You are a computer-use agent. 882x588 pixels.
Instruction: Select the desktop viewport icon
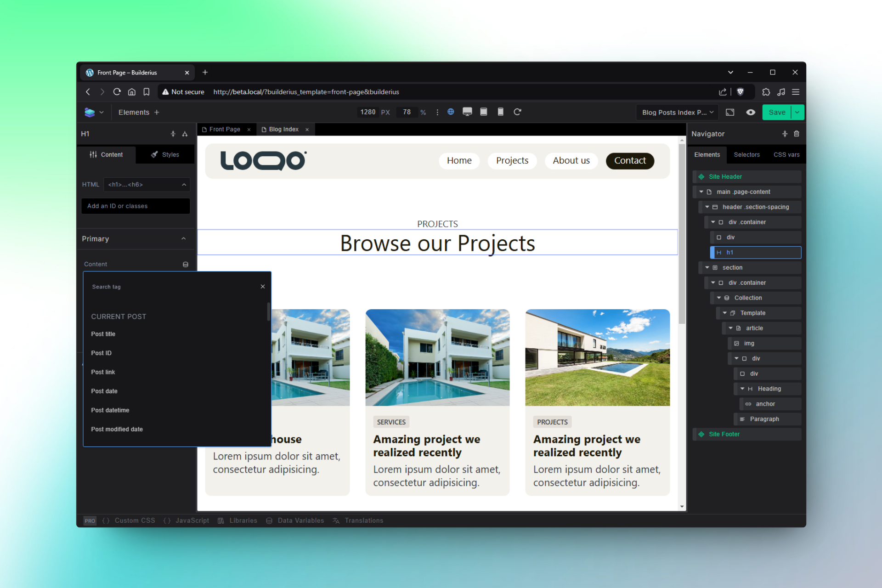(x=467, y=112)
